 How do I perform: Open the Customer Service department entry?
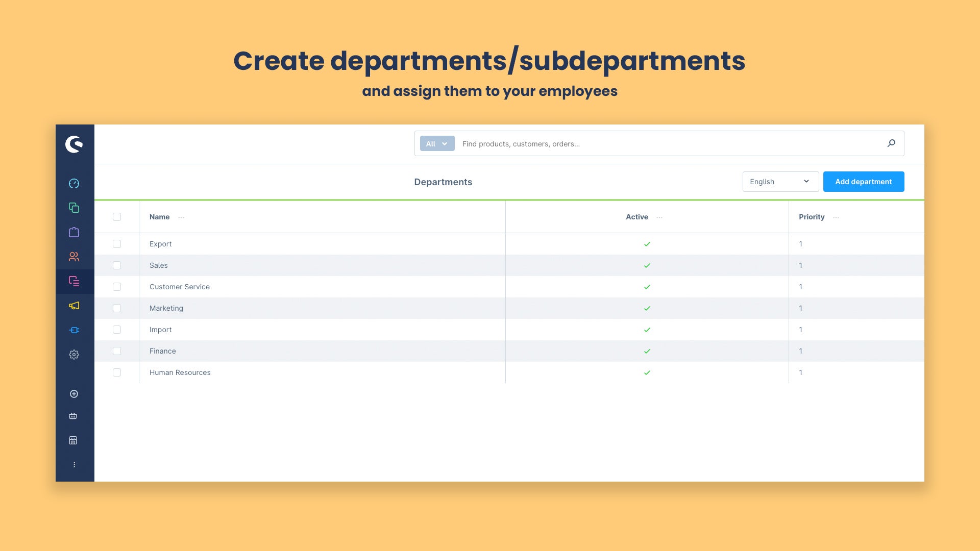click(x=180, y=287)
